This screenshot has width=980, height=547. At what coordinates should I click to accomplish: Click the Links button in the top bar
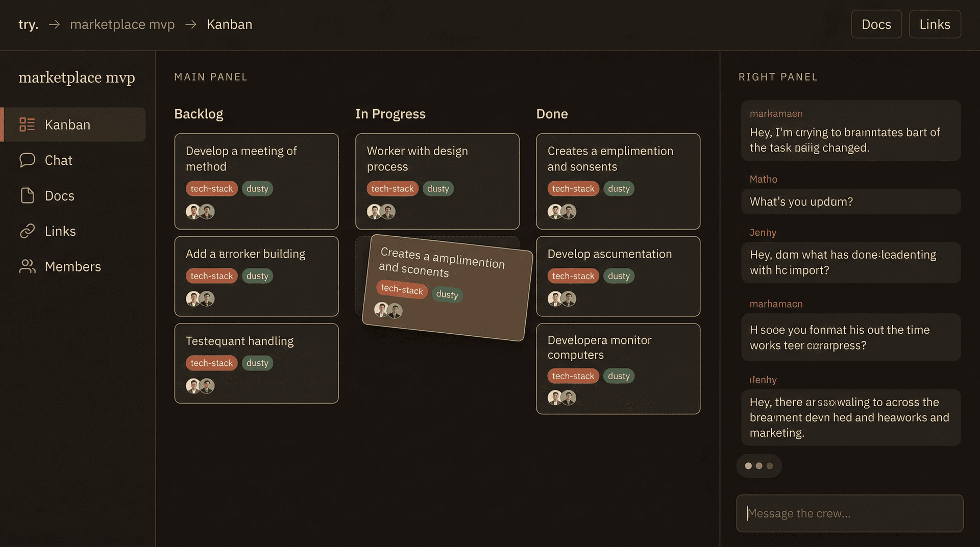[x=935, y=24]
